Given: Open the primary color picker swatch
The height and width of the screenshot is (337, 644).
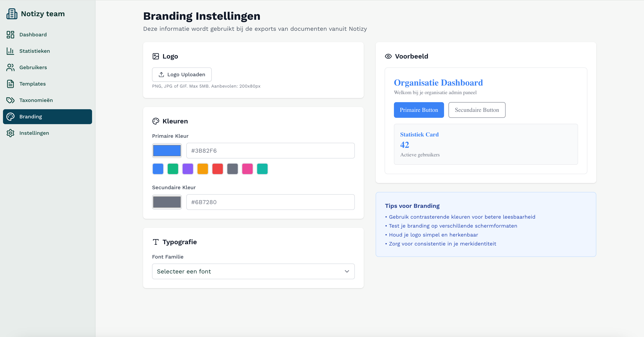Looking at the screenshot, I should (x=167, y=150).
